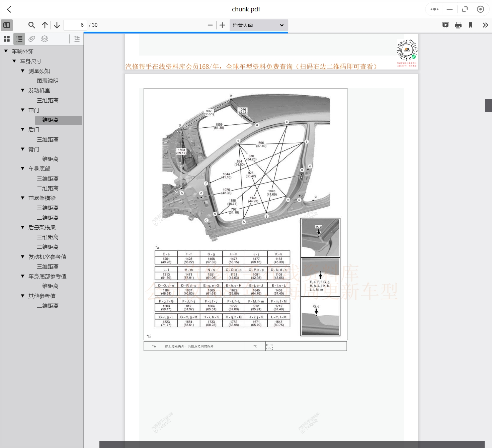Open the highlighted 三维距离 under 前门
The image size is (492, 448).
[x=48, y=120]
